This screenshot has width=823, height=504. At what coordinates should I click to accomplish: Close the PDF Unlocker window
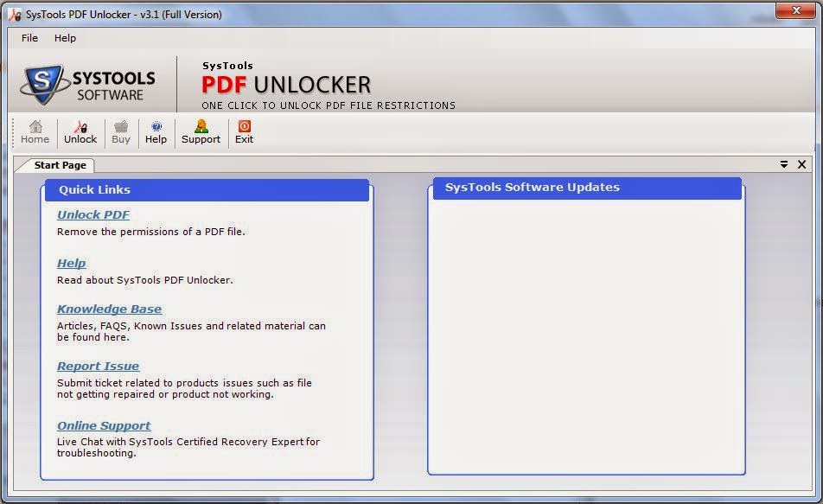(795, 10)
